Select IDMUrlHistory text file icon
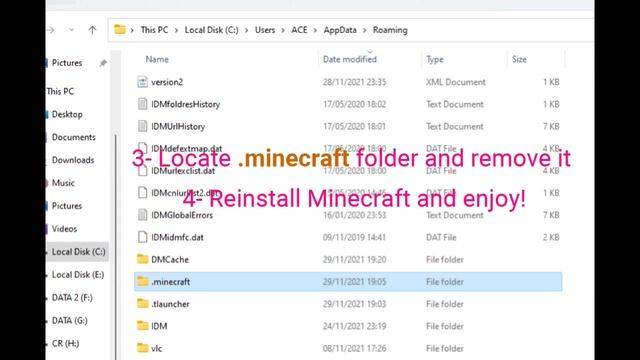This screenshot has height=360, width=640. pos(142,126)
